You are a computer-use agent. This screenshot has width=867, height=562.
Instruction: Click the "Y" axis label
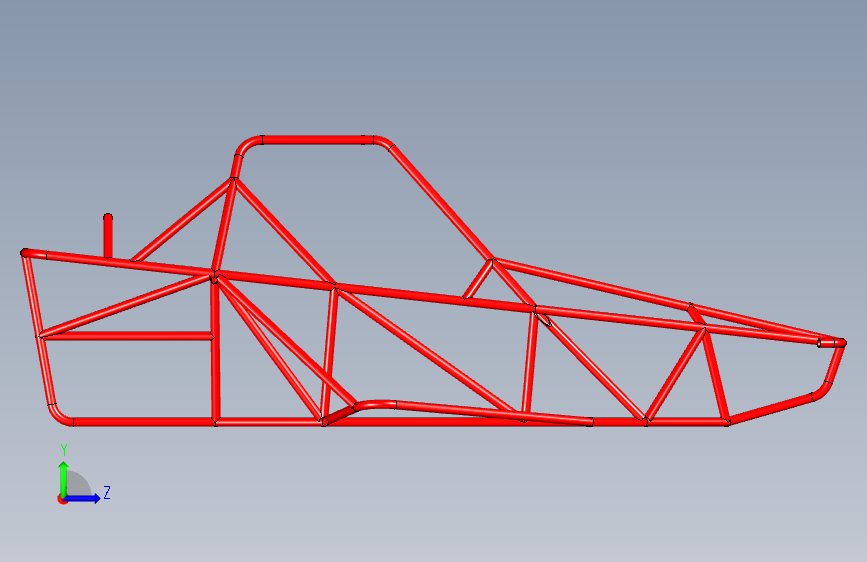point(64,450)
